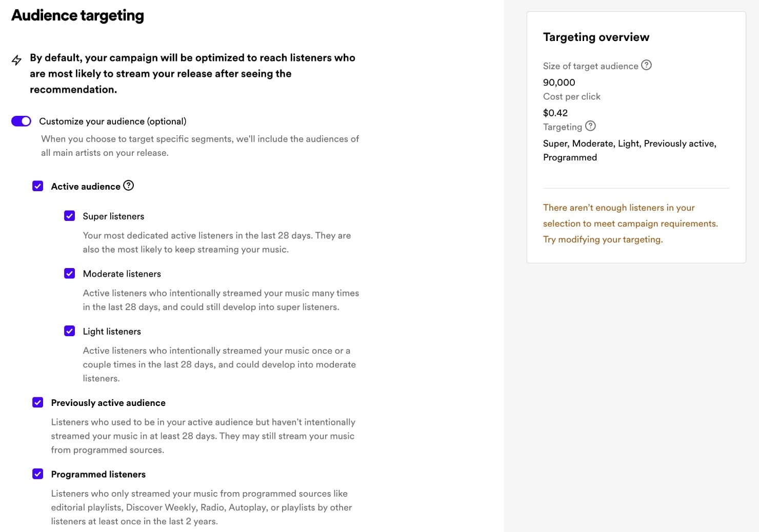
Task: Deselect the Moderate listeners checkbox
Action: point(70,274)
